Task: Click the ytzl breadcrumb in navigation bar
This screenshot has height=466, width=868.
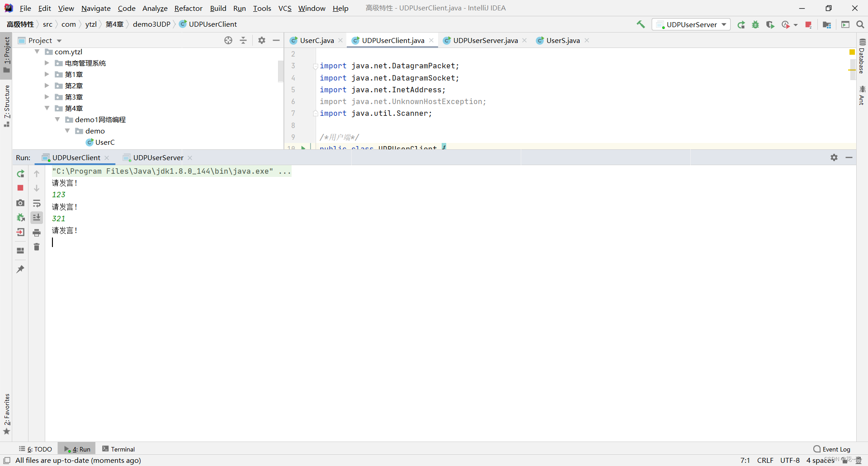Action: pos(91,24)
